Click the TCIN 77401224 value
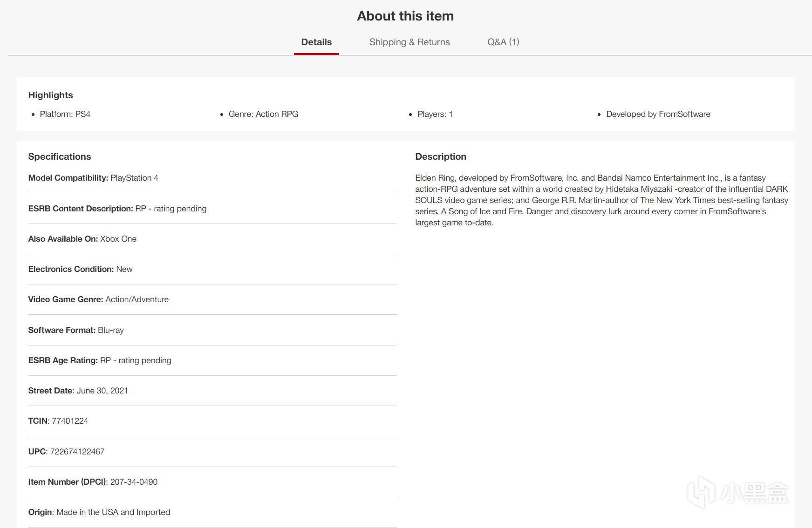 70,421
